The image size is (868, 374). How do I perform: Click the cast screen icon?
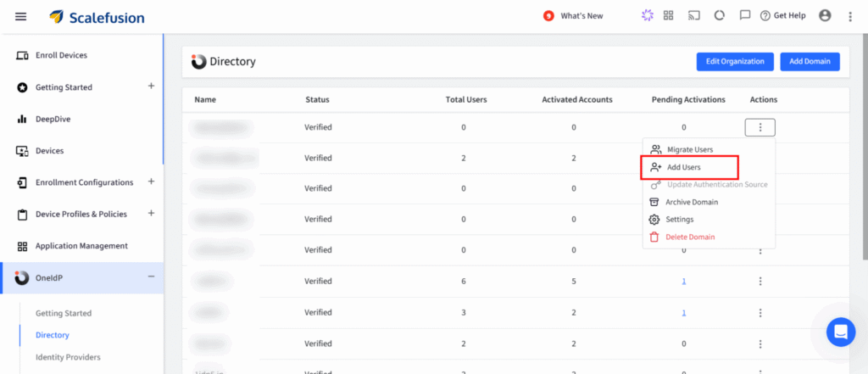693,15
